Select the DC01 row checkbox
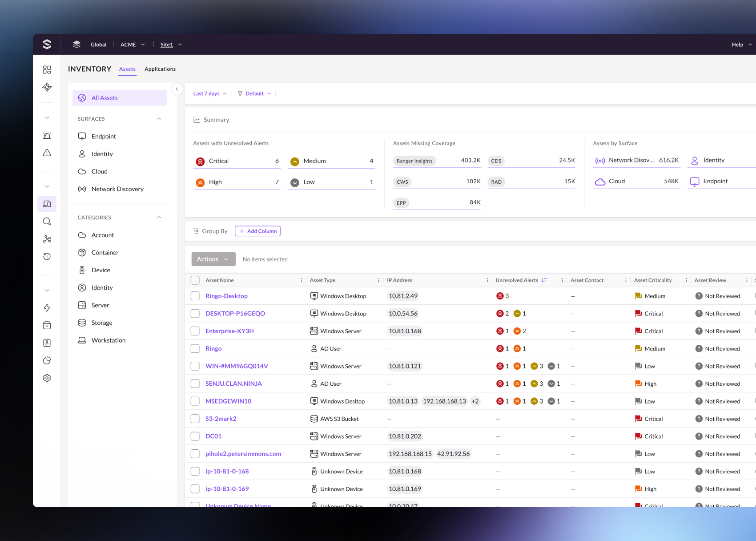The height and width of the screenshot is (541, 756). click(195, 436)
